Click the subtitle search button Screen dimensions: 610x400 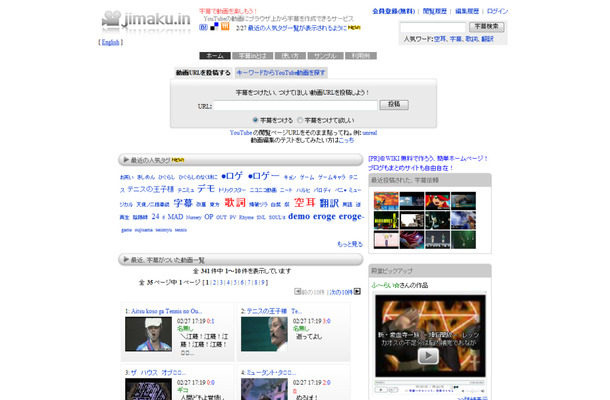tap(486, 26)
